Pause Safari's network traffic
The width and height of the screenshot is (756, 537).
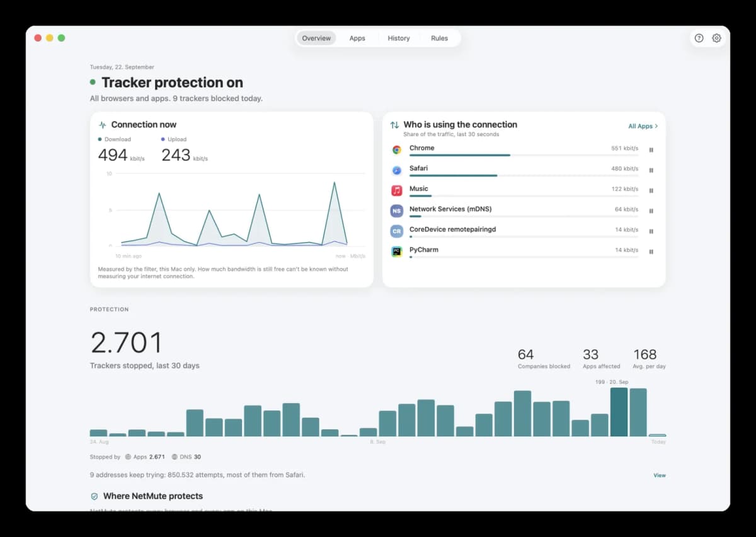[651, 170]
